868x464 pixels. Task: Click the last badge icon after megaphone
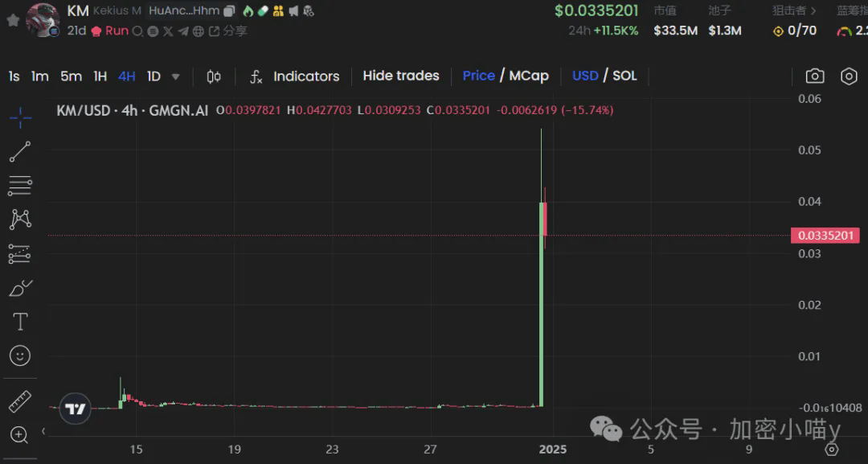pyautogui.click(x=309, y=10)
